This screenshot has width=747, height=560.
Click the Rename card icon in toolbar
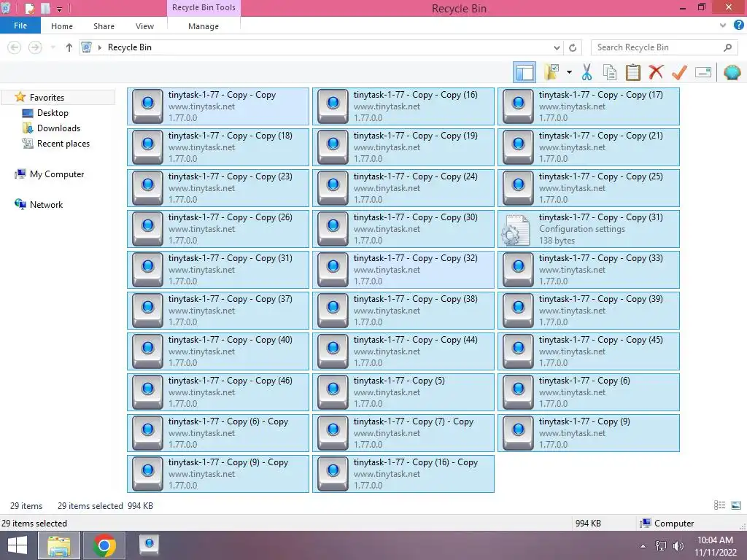(x=703, y=72)
